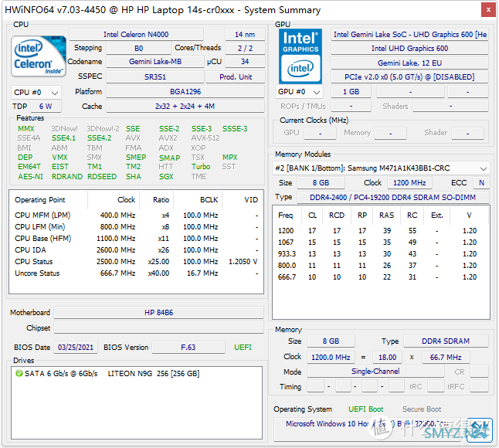
Task: Select the 1067 frequency timing row
Action: click(x=381, y=243)
